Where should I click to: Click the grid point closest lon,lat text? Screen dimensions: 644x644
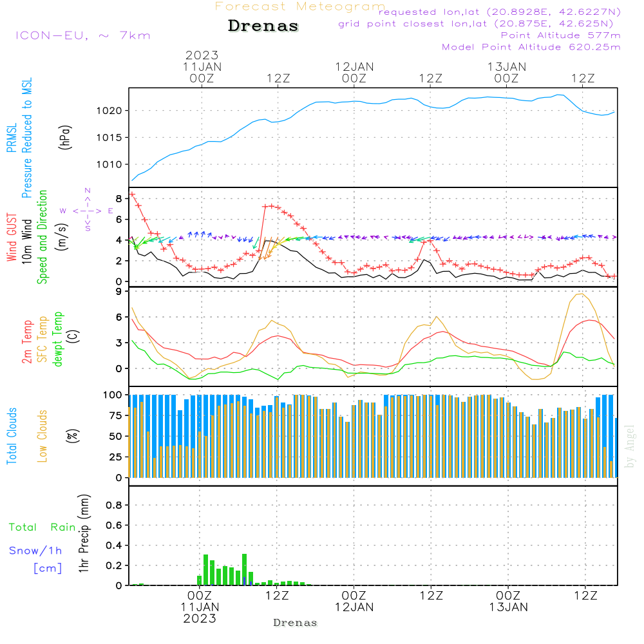pyautogui.click(x=476, y=24)
